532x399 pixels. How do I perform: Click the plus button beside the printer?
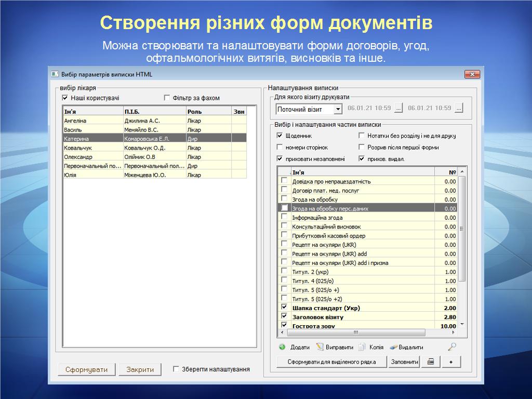[450, 362]
